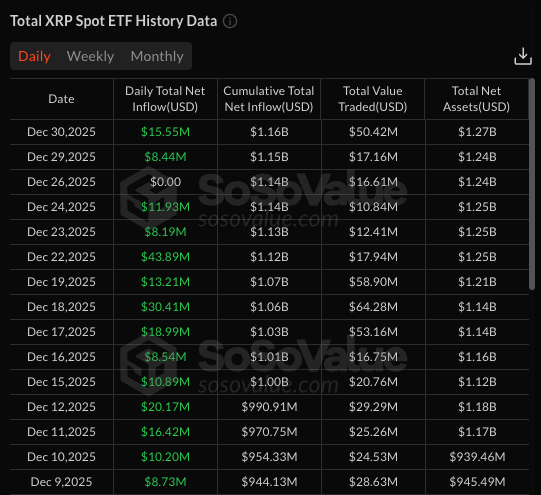Screen dimensions: 541x495
Task: Switch to the Weekly tab
Action: pyautogui.click(x=90, y=56)
